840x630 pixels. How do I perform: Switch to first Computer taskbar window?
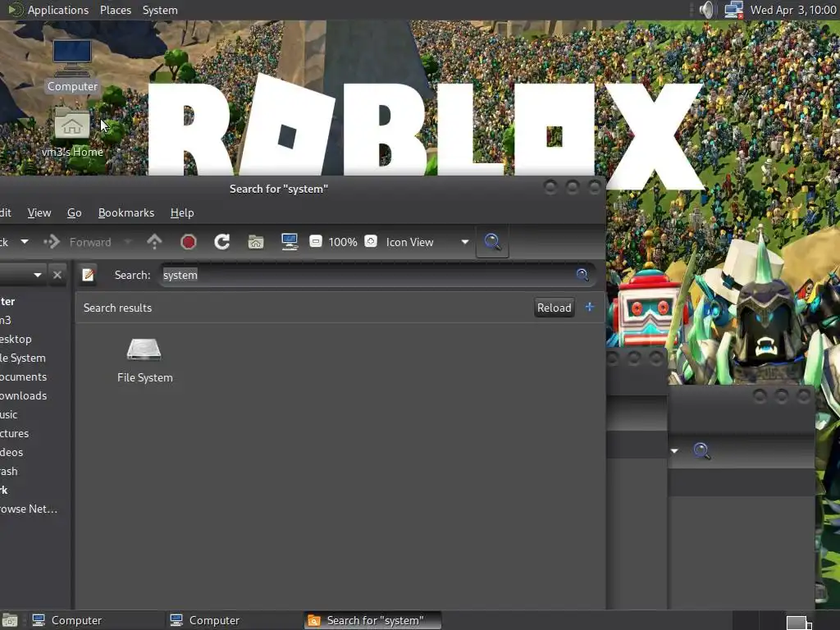pyautogui.click(x=97, y=620)
